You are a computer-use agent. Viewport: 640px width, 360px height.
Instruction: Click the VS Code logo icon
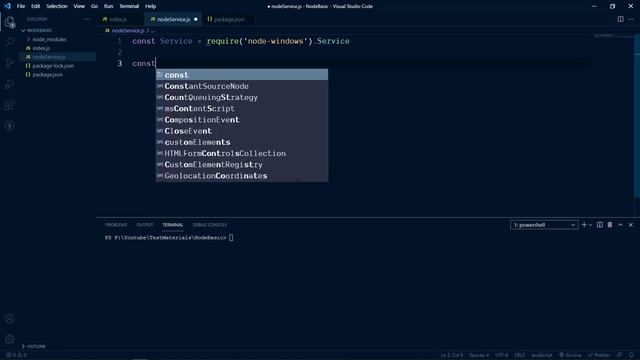[x=7, y=6]
